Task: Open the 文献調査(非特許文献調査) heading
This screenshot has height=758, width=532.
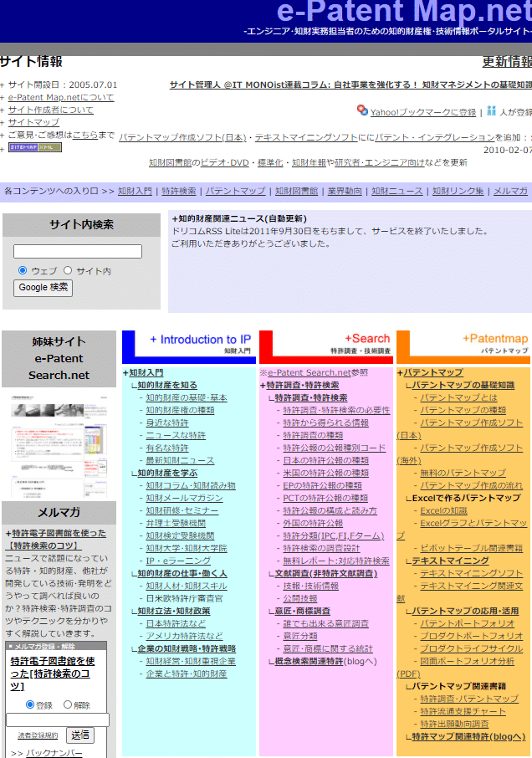Action: pos(326,573)
